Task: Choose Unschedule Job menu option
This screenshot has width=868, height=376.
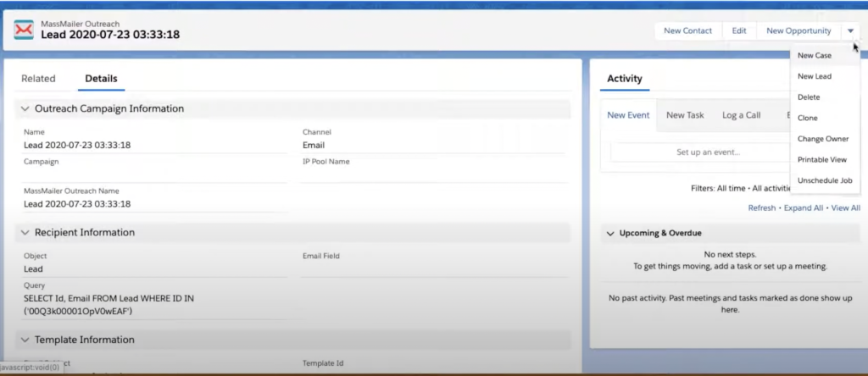Action: (825, 180)
